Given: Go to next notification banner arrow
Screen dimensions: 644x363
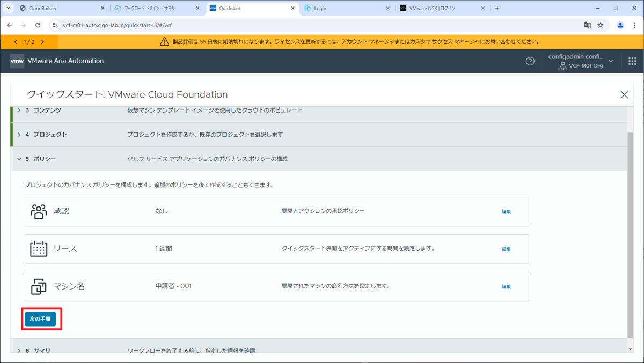Looking at the screenshot, I should click(42, 42).
